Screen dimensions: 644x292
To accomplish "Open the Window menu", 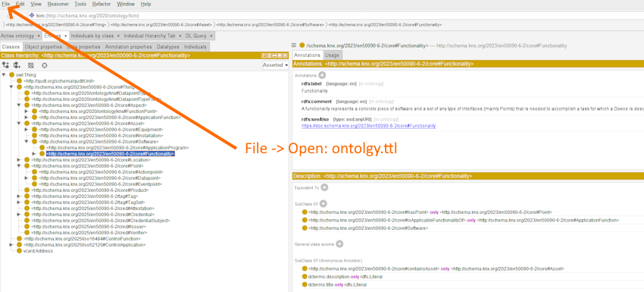I will (x=126, y=4).
